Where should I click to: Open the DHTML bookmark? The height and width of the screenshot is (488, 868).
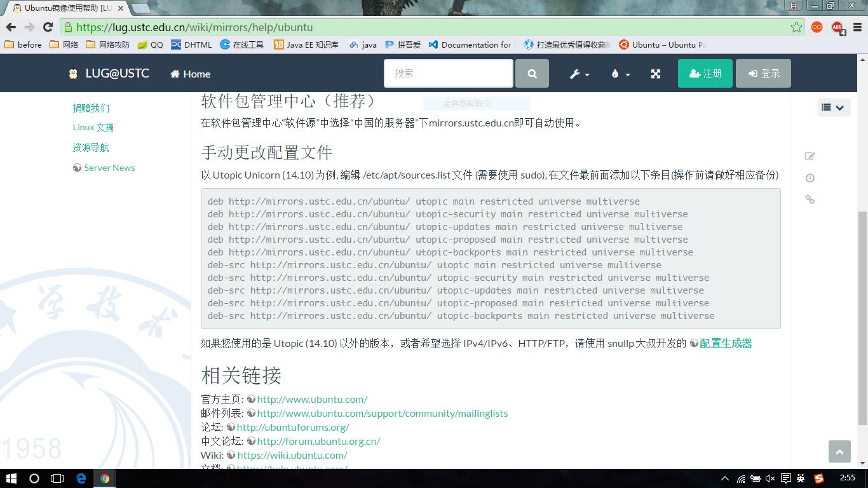coord(191,44)
